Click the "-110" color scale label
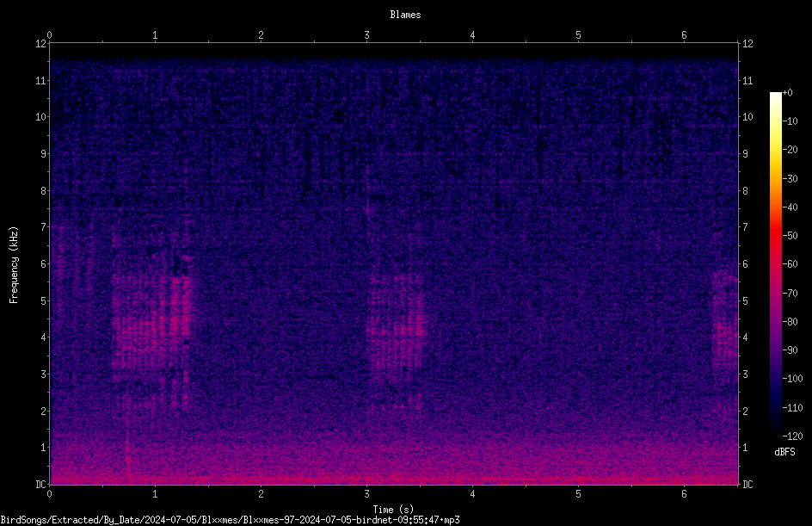The image size is (812, 526). [x=792, y=408]
